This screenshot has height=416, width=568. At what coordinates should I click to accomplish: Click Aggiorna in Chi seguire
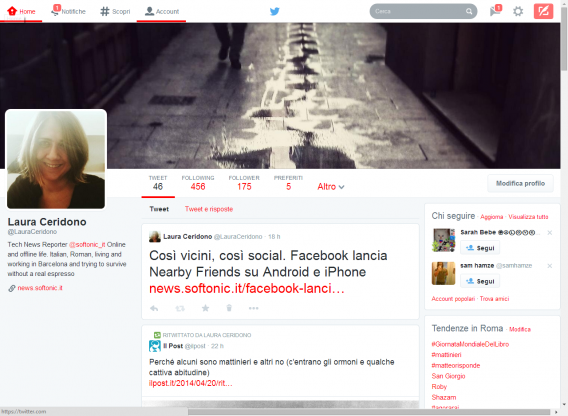pos(492,217)
